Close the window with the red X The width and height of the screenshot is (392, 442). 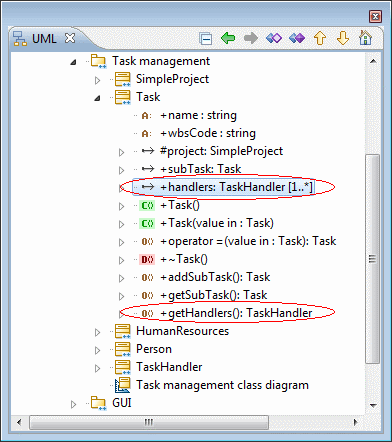(375, 16)
